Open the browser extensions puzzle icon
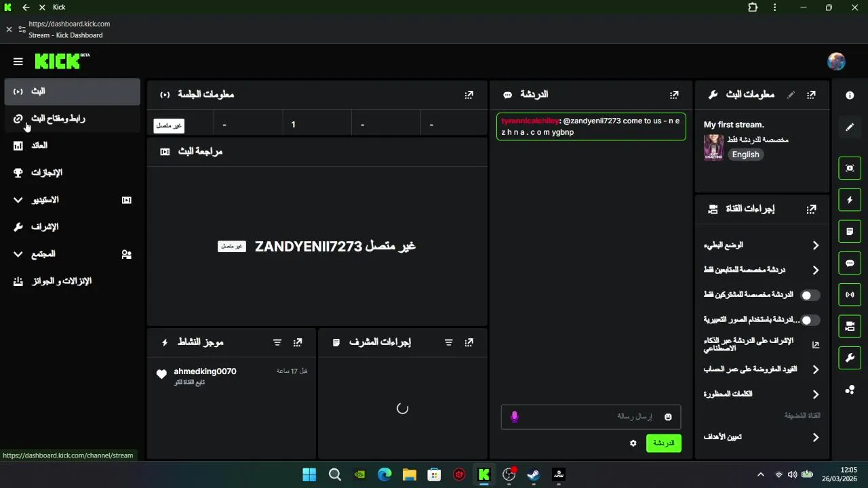 click(753, 7)
